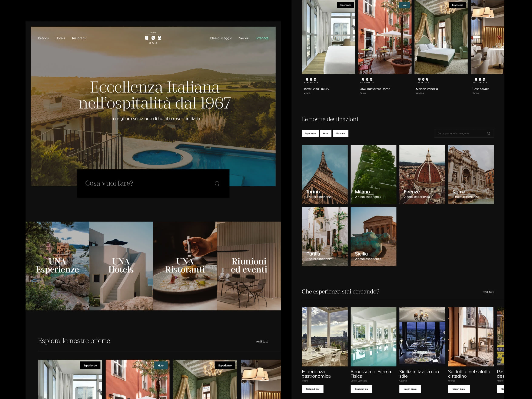Click the green Prenota link
Viewport: 532px width, 399px height.
[262, 38]
